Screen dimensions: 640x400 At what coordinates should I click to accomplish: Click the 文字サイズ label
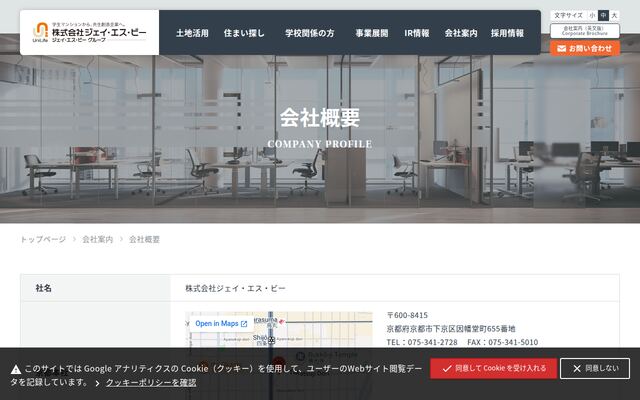[x=568, y=16]
